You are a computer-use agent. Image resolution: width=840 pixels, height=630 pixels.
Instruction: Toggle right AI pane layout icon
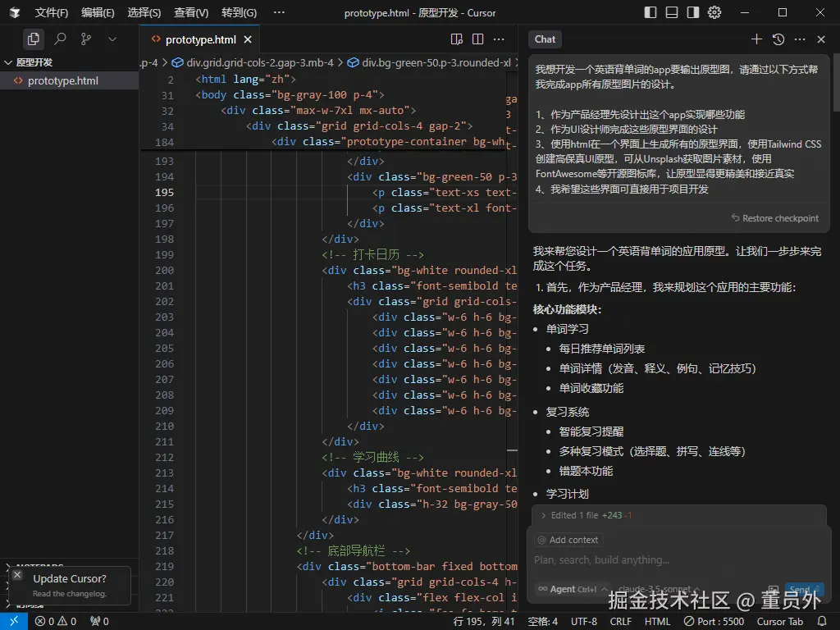point(693,12)
